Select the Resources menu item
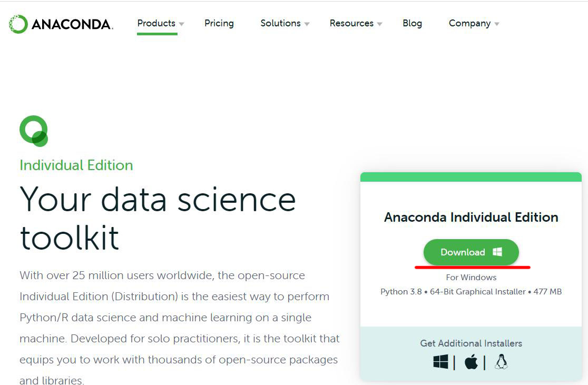 (x=351, y=23)
